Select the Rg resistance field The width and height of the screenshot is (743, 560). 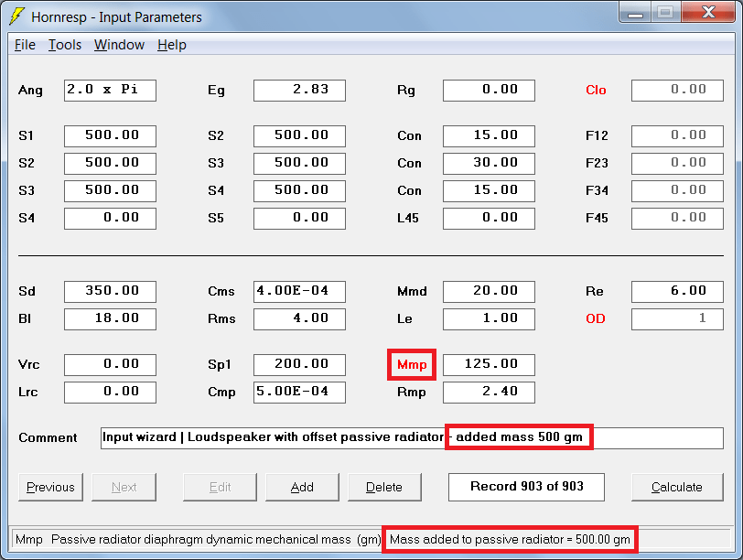(489, 91)
